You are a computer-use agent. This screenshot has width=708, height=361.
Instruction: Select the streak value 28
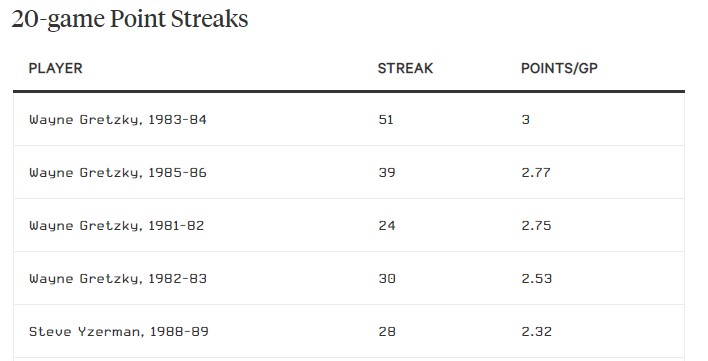tap(387, 331)
